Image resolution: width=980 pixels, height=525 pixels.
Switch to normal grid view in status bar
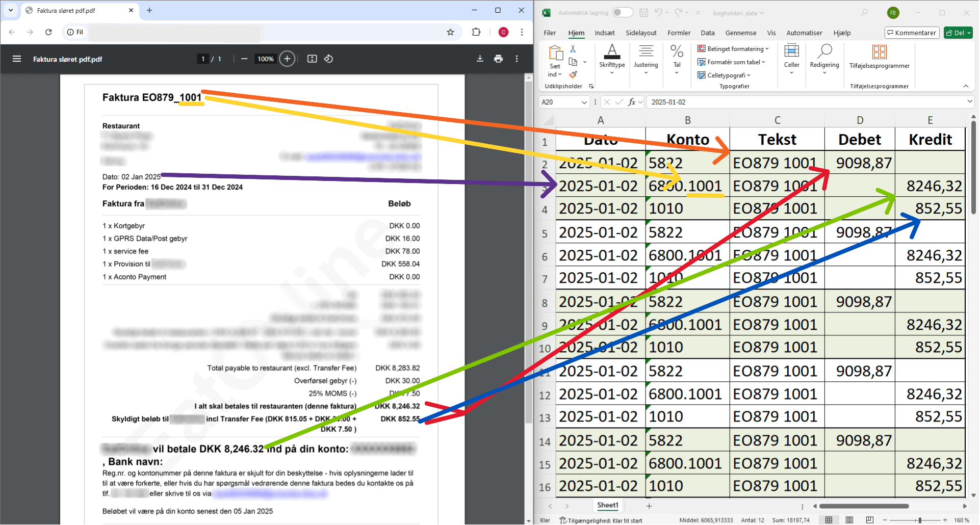point(829,520)
